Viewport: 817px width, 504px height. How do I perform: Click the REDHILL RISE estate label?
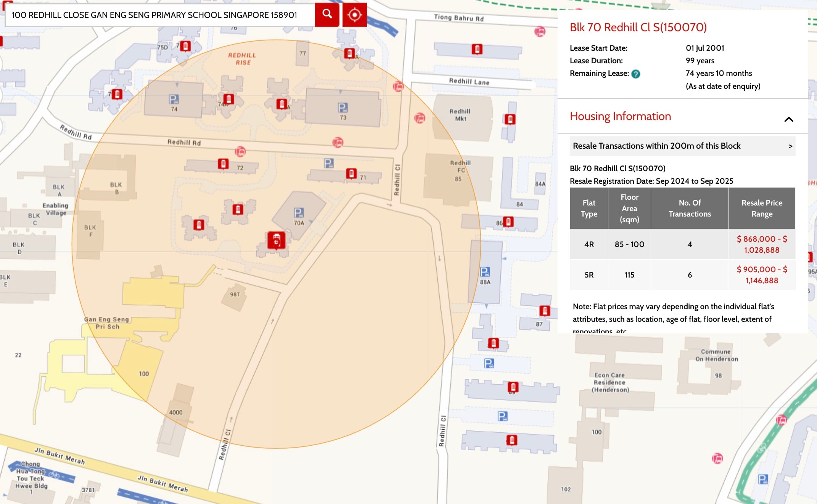coord(242,59)
